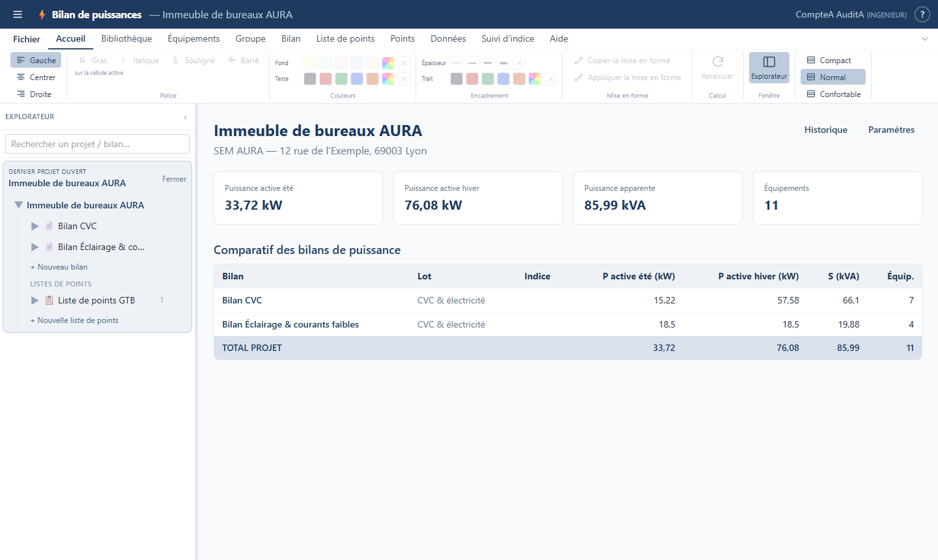Open the Aide tab
Screen dimensions: 938x560
(559, 38)
